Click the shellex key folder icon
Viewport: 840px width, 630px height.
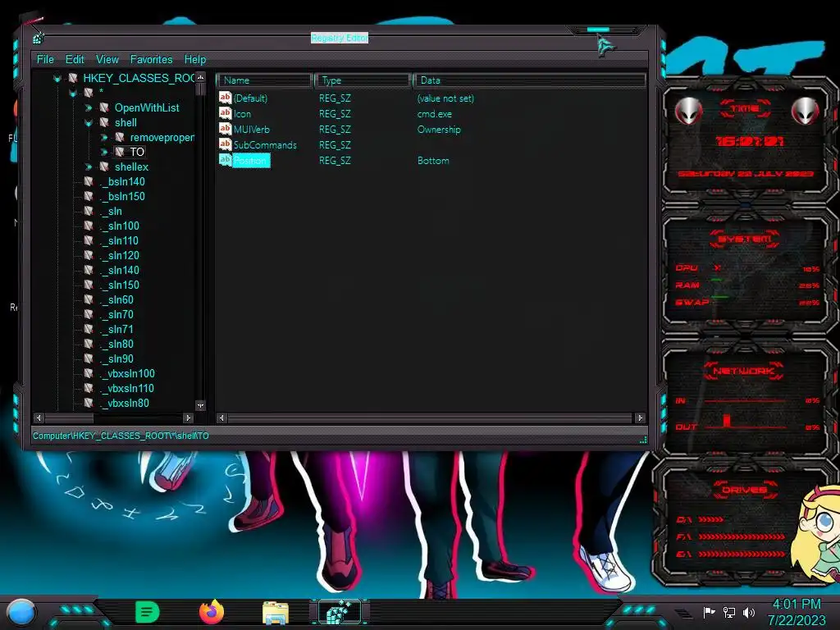[104, 167]
